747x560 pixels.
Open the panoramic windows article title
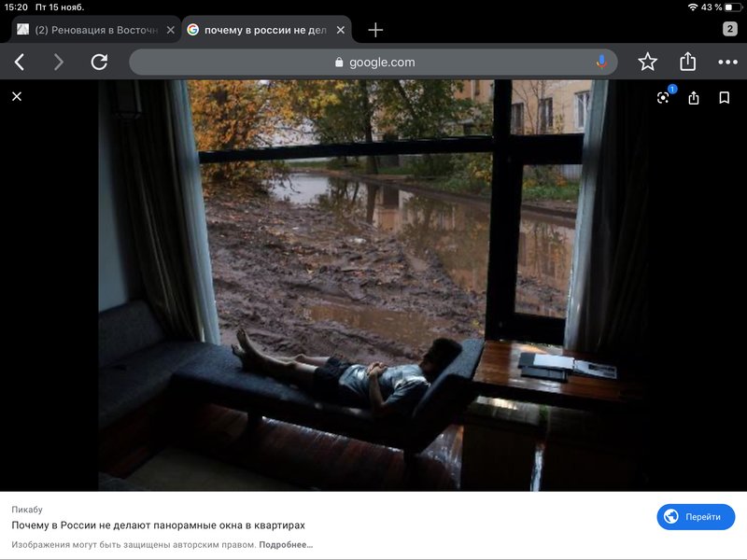click(x=159, y=525)
